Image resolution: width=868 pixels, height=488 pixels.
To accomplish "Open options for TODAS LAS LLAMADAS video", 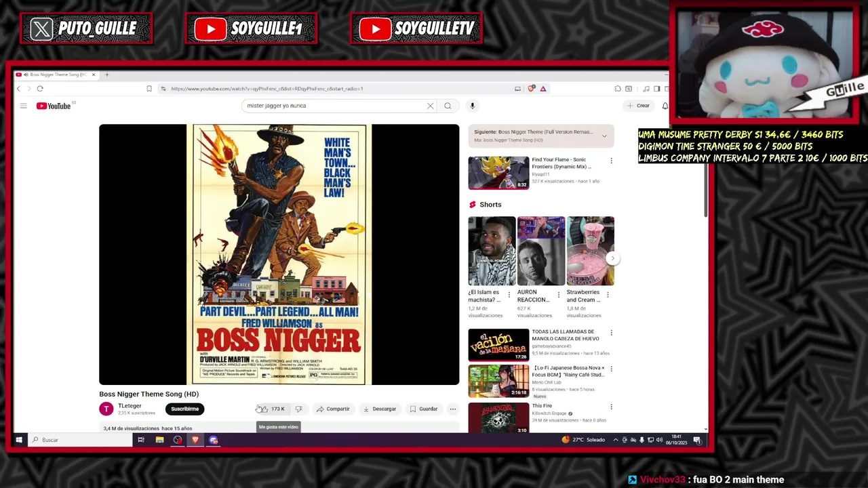I will [611, 333].
